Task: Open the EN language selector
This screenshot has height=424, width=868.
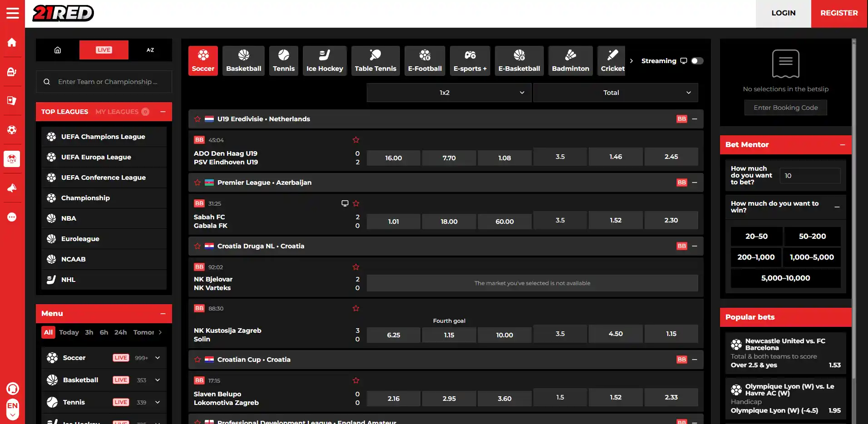Action: click(x=12, y=409)
